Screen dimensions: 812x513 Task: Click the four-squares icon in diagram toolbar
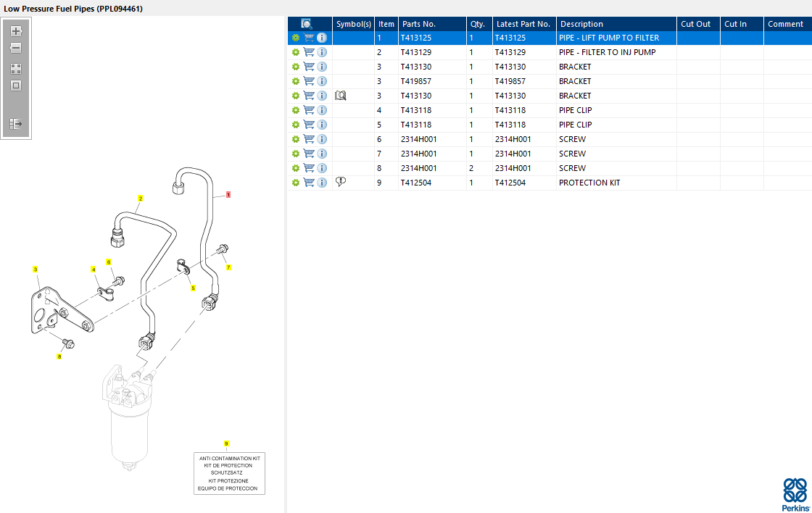pyautogui.click(x=16, y=69)
